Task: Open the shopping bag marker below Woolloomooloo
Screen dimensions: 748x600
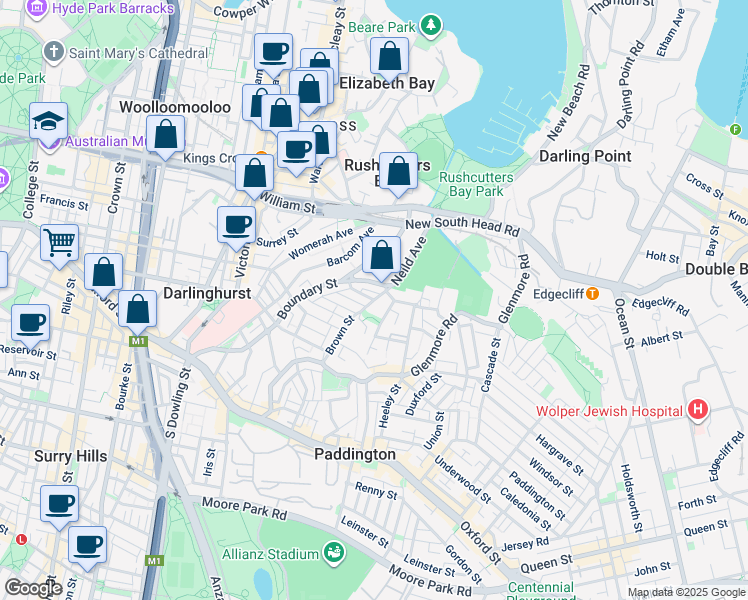Action: (x=166, y=135)
